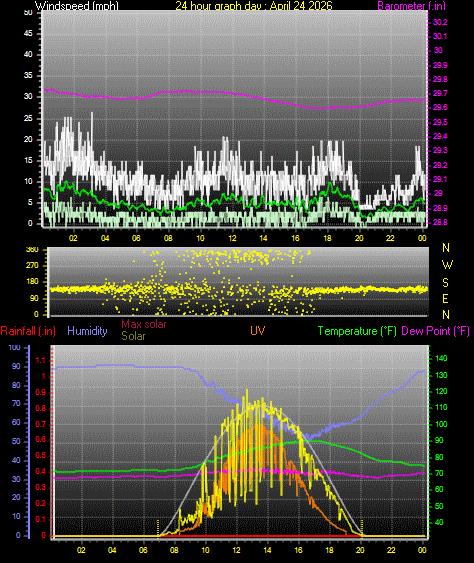Click the Barometer (in) legend label
The width and height of the screenshot is (474, 563).
click(x=412, y=5)
